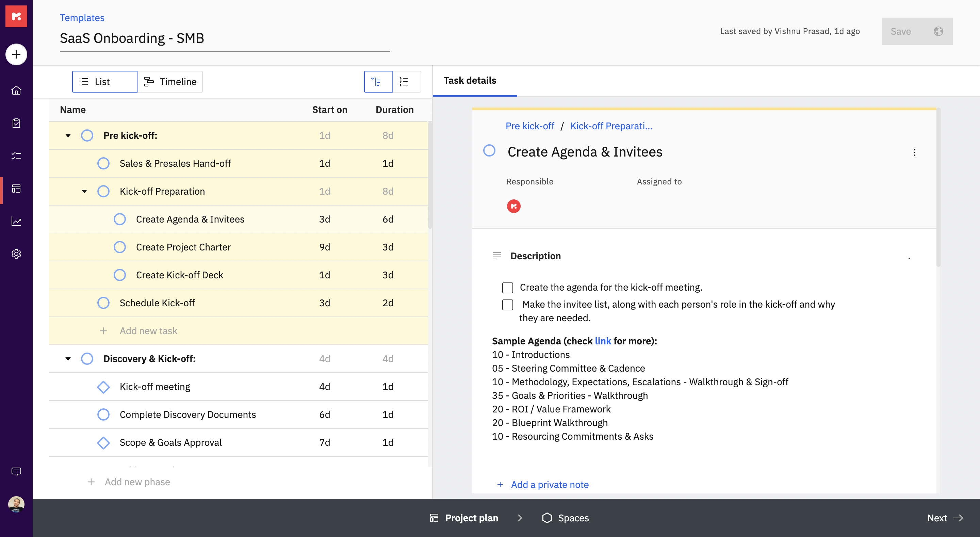Open the reports chart icon in sidebar

tap(16, 221)
